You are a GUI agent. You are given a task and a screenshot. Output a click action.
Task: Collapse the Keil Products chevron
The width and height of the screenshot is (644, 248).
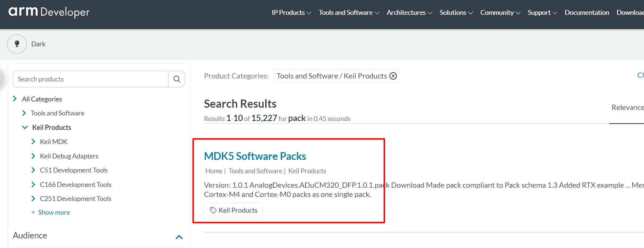(25, 127)
